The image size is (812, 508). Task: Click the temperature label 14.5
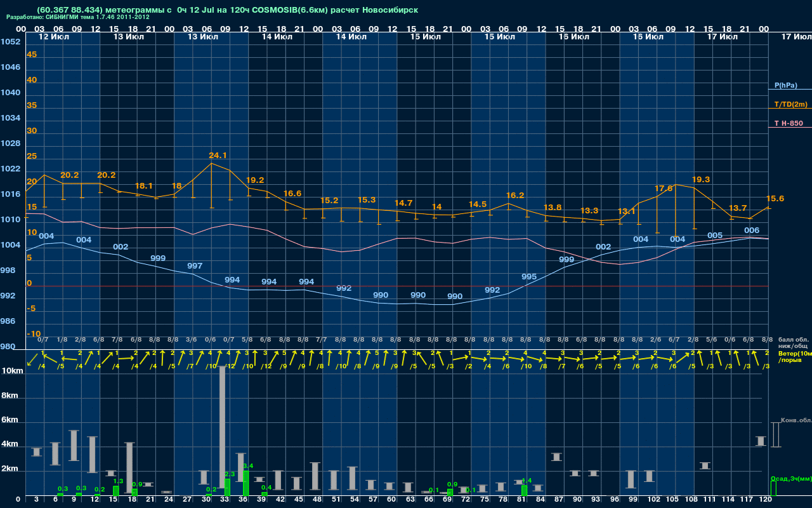(x=478, y=204)
